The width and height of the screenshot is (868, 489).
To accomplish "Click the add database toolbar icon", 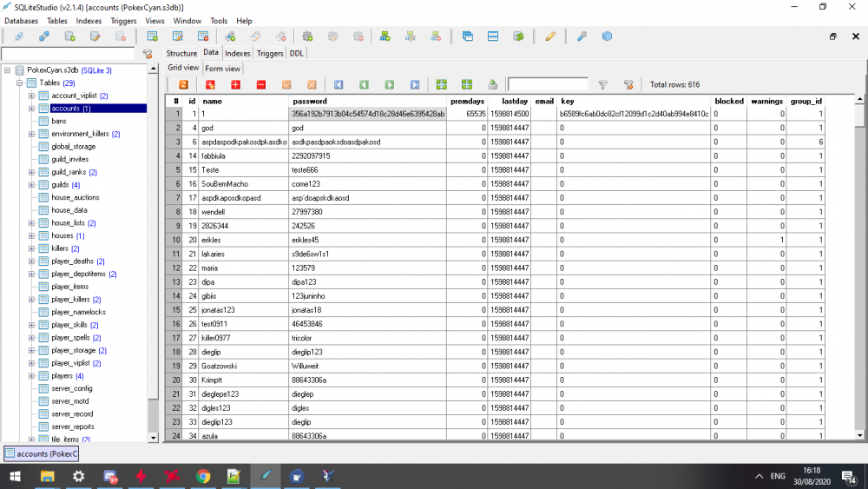I will click(69, 36).
